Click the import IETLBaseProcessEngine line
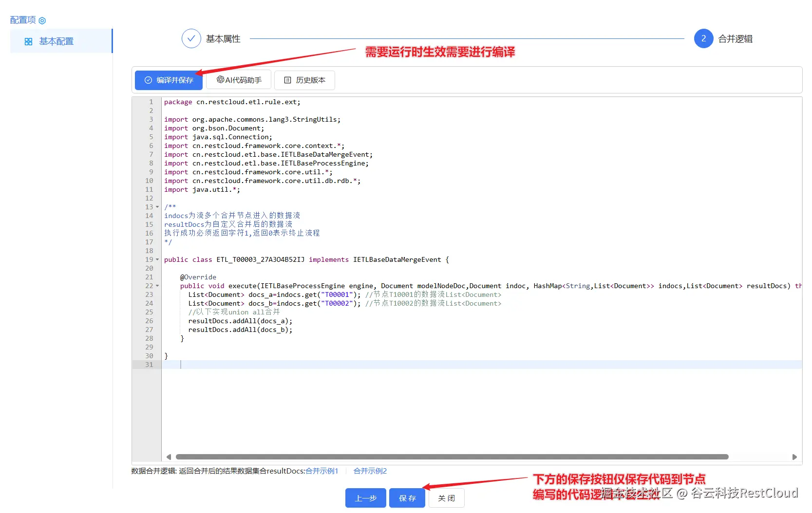Screen dimensions: 812x513 pos(266,163)
